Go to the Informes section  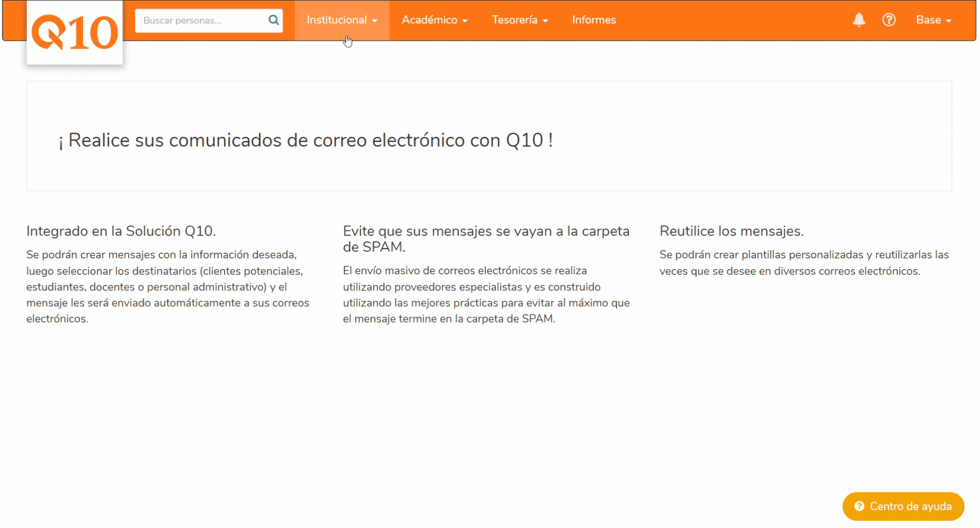pyautogui.click(x=594, y=20)
